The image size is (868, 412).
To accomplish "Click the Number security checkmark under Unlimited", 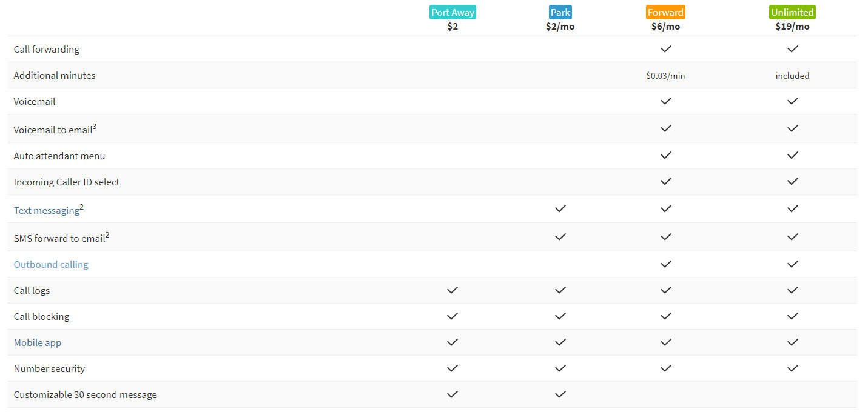I will pos(792,368).
